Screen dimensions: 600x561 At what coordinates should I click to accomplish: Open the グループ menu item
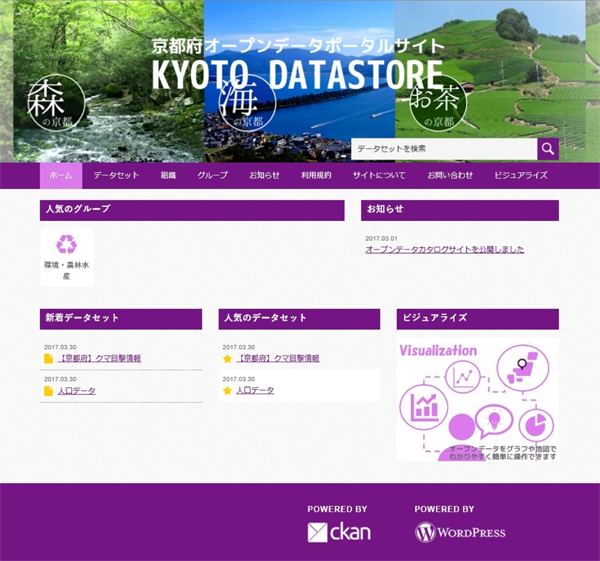pyautogui.click(x=212, y=175)
